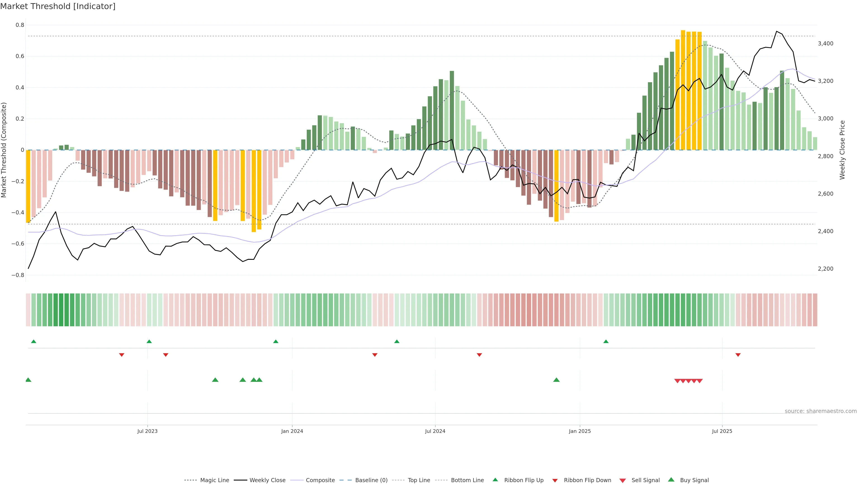
Task: Click Sell Signal legend triangle icon
Action: coord(623,481)
